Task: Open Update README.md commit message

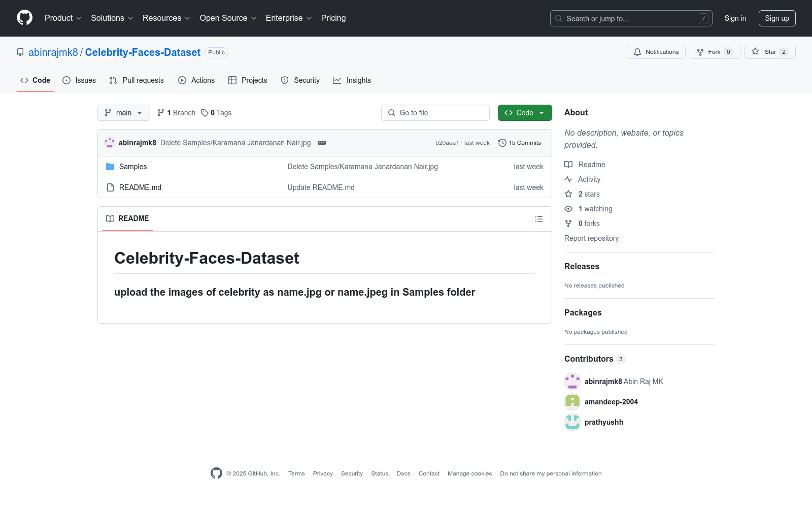Action: pyautogui.click(x=321, y=187)
